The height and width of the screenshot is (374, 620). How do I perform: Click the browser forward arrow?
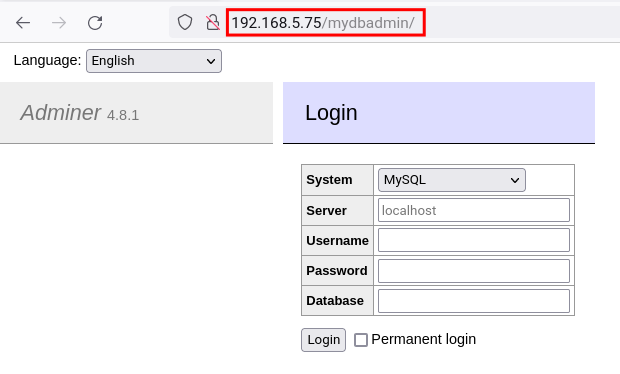59,23
